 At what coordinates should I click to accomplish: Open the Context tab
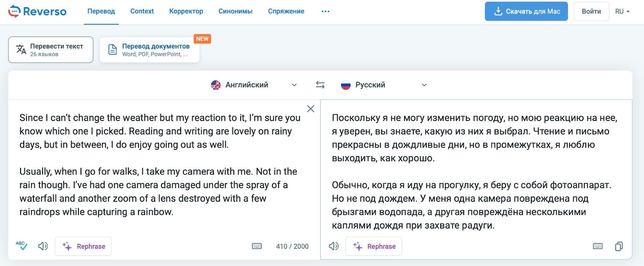(x=142, y=11)
